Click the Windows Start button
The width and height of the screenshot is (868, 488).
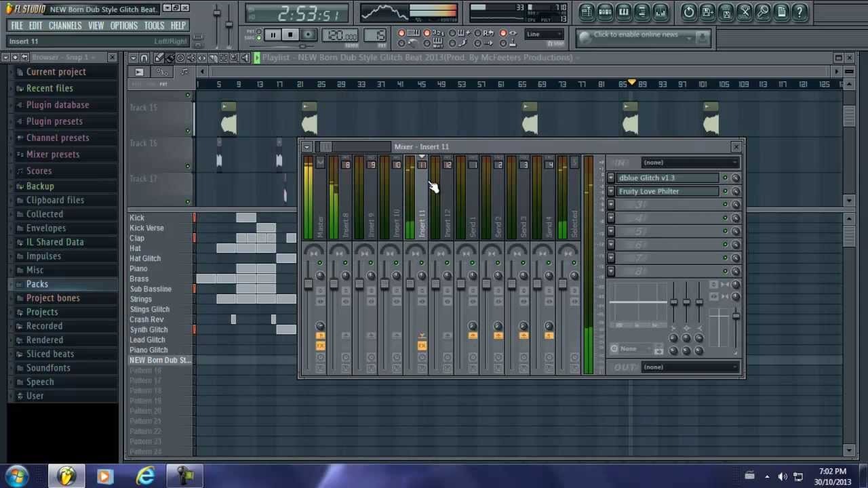(x=17, y=475)
